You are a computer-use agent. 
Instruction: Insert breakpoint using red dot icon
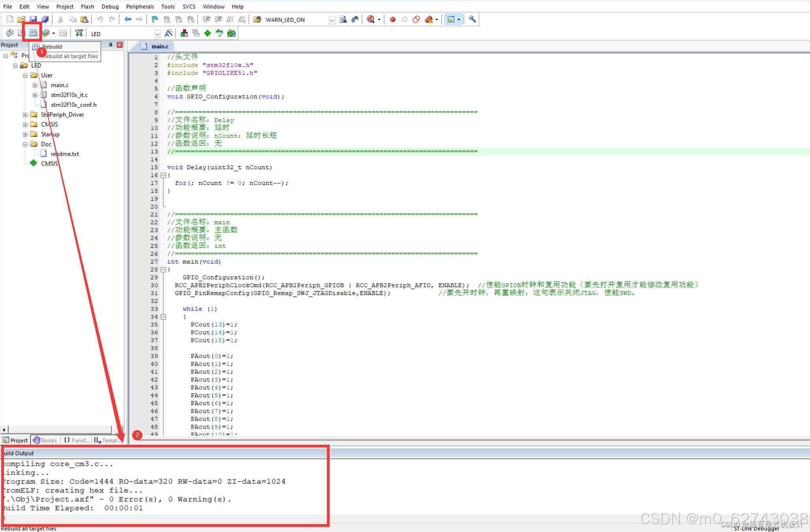tap(392, 19)
